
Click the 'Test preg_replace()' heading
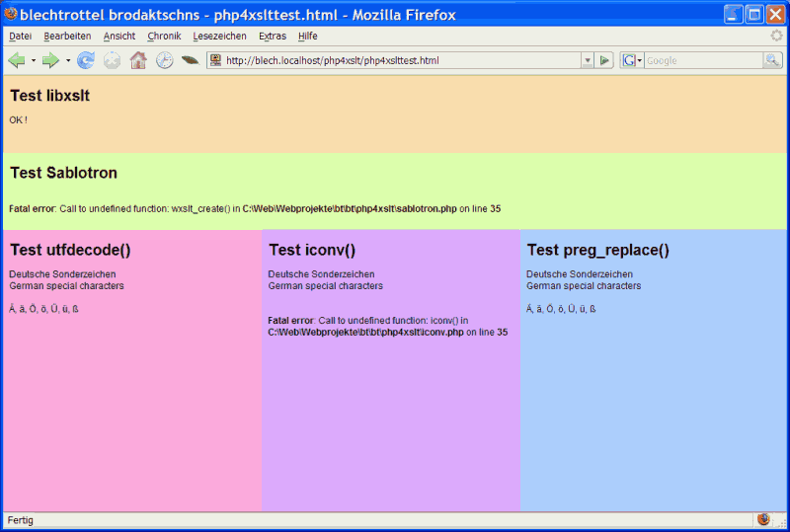tap(598, 250)
